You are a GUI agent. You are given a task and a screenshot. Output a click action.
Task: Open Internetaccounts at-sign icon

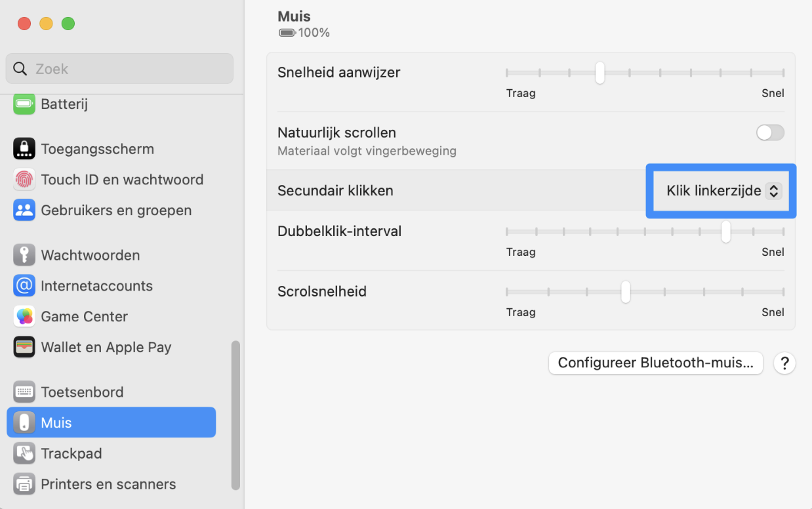tap(24, 286)
